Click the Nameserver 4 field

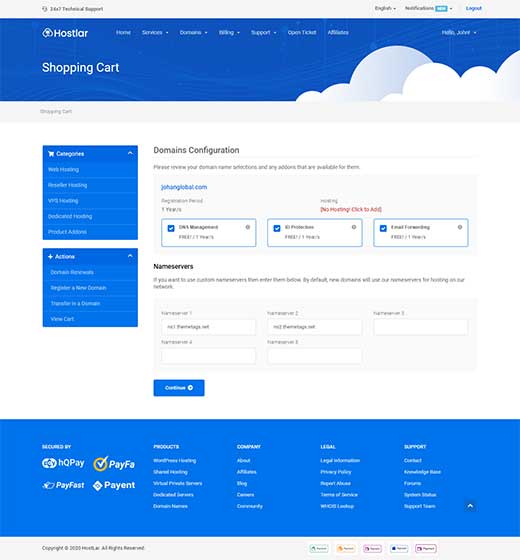[x=209, y=356]
